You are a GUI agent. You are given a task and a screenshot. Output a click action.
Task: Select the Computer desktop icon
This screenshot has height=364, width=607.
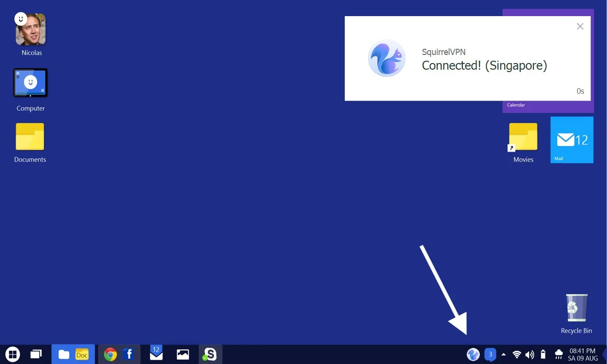click(30, 90)
